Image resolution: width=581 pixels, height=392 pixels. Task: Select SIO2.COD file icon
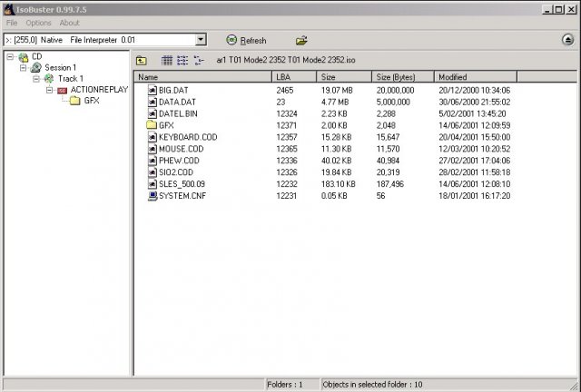[x=153, y=172]
